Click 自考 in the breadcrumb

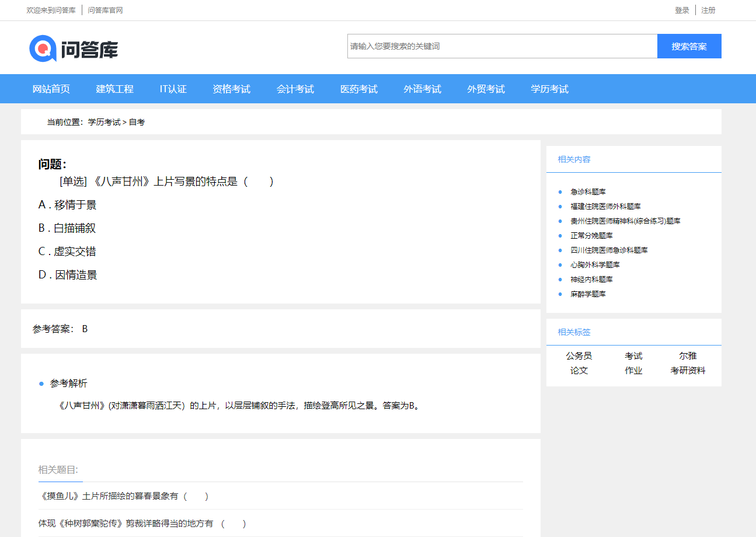(x=137, y=122)
